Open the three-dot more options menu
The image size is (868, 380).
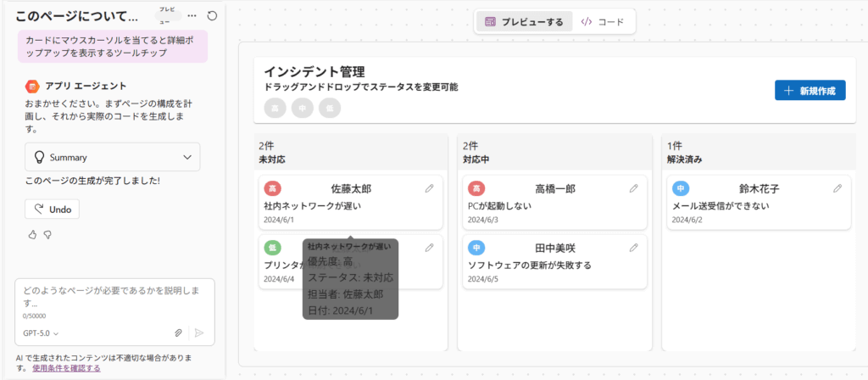[x=192, y=15]
